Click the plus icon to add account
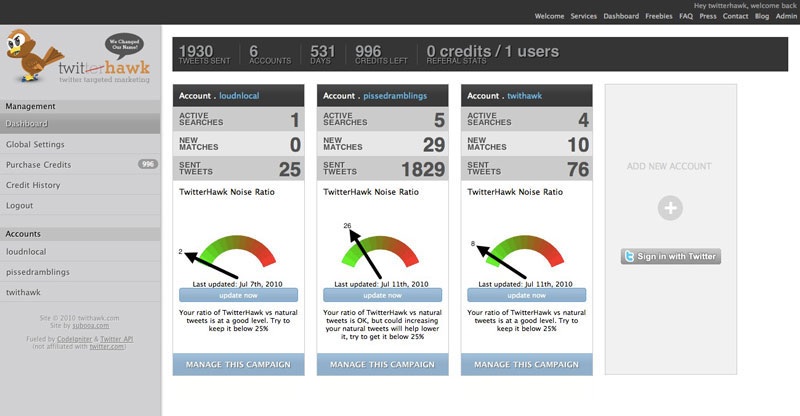800x416 pixels. 670,208
